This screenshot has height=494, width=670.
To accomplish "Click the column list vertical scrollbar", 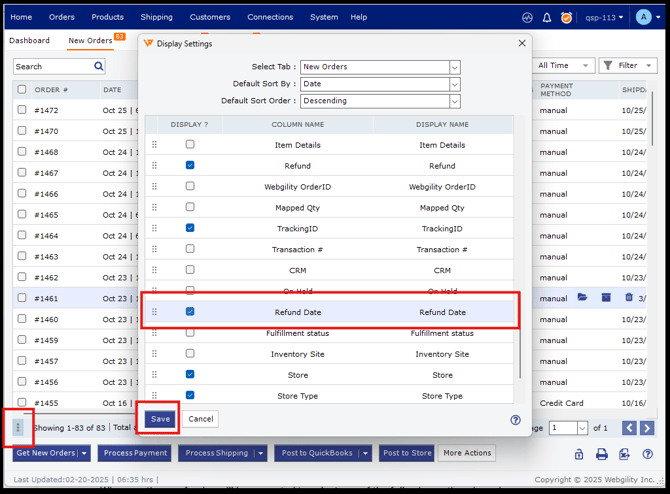I will [x=518, y=350].
